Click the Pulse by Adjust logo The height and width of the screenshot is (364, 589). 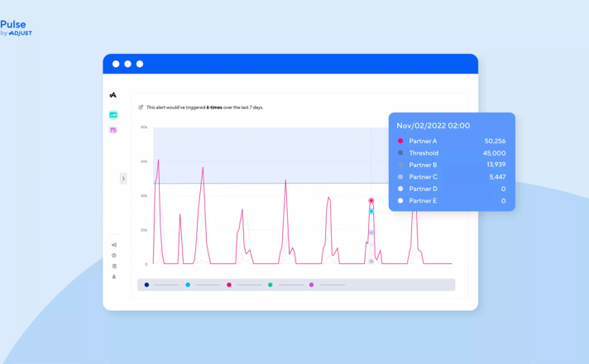click(16, 28)
